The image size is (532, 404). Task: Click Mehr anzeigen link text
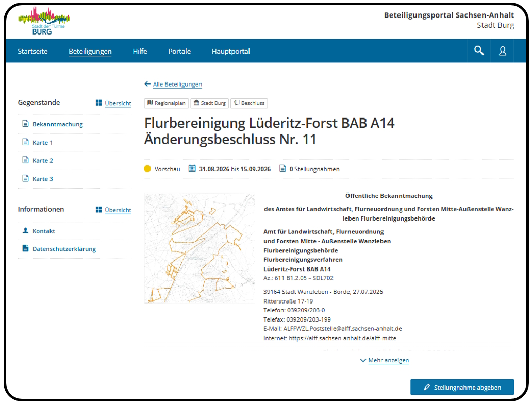click(389, 360)
